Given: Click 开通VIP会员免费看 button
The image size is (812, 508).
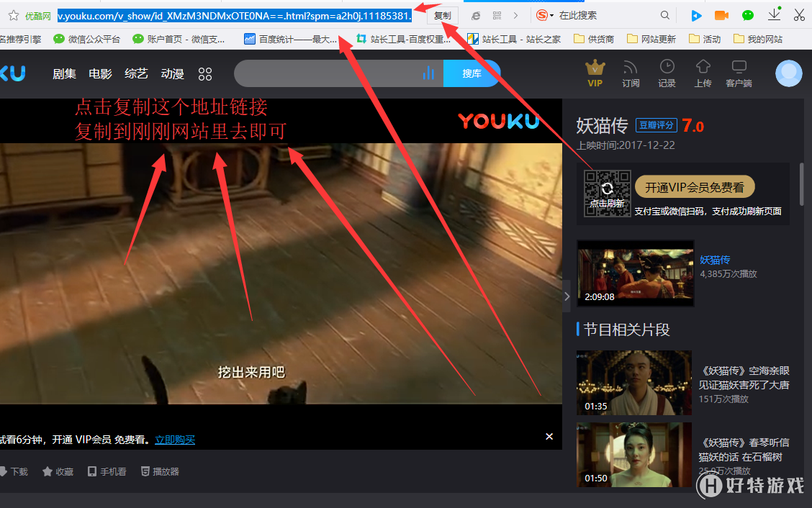Looking at the screenshot, I should (695, 187).
